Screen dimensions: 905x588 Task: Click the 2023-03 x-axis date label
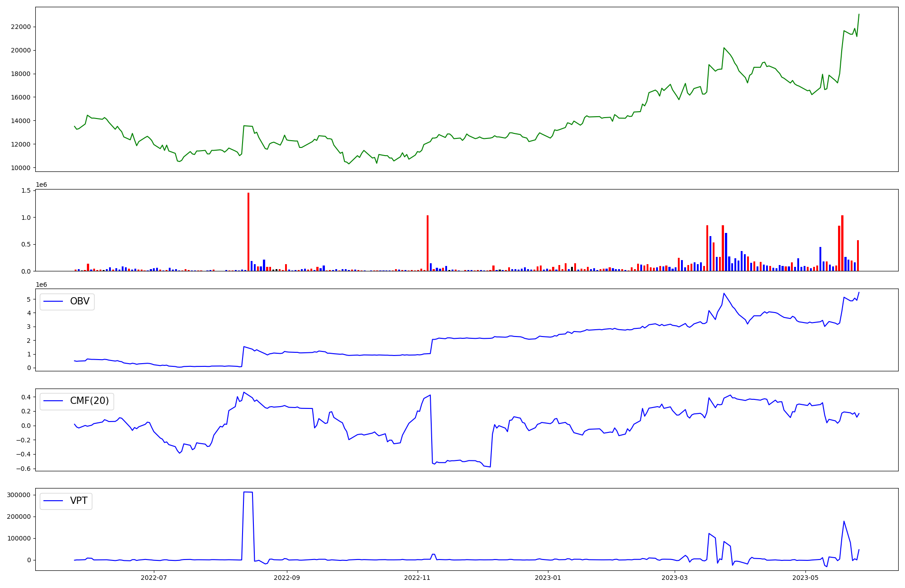(675, 578)
